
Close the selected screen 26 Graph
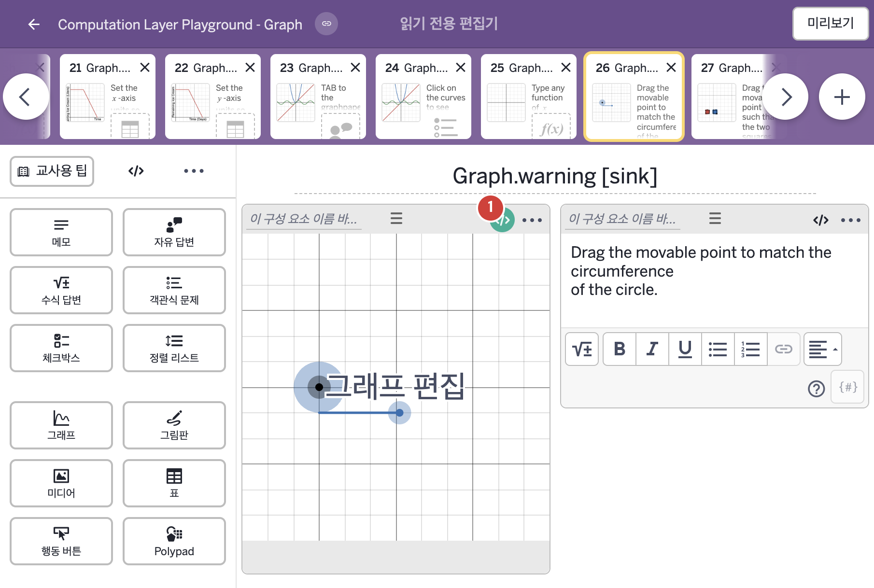[671, 68]
